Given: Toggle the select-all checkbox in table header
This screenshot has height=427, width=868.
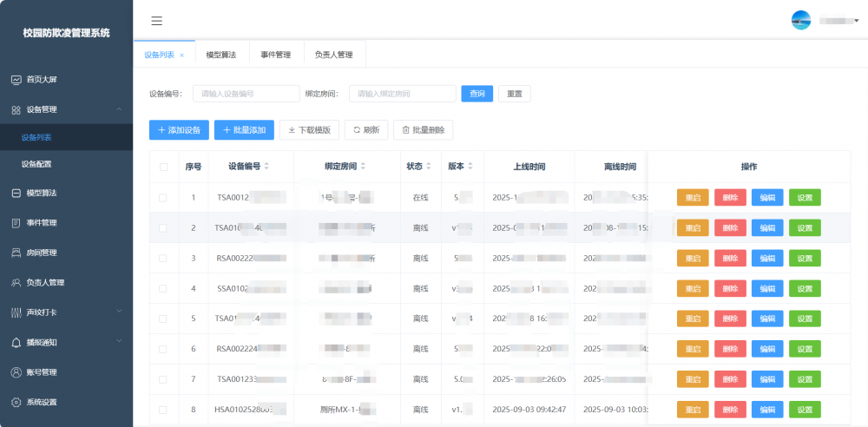Looking at the screenshot, I should (163, 167).
